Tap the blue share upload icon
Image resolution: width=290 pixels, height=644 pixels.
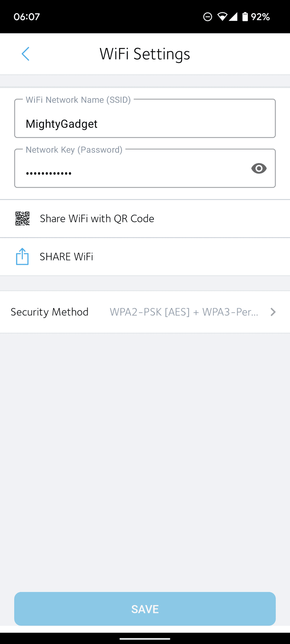[22, 257]
